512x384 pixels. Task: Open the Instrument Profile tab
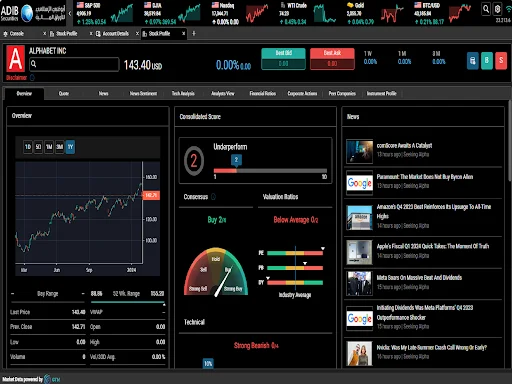pyautogui.click(x=382, y=94)
